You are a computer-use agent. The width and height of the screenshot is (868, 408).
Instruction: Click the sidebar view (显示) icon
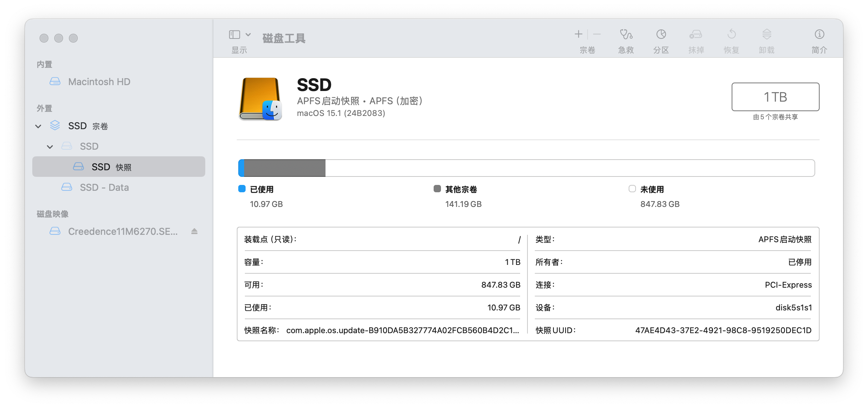[235, 34]
